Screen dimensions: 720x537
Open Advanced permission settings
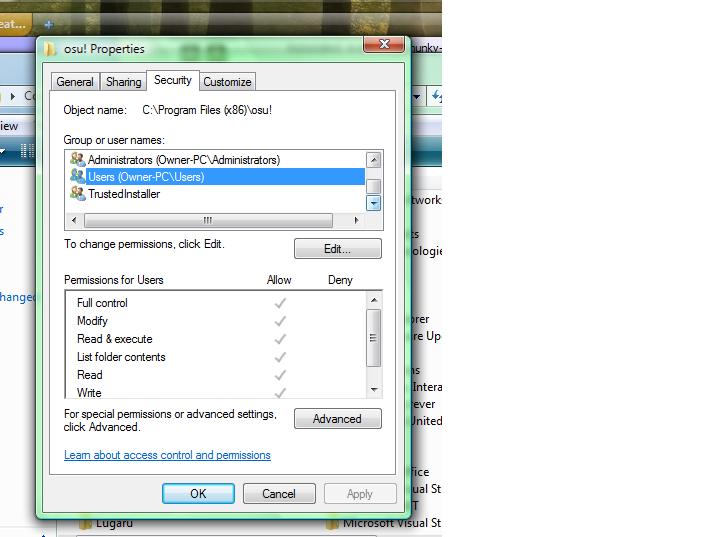click(x=338, y=418)
